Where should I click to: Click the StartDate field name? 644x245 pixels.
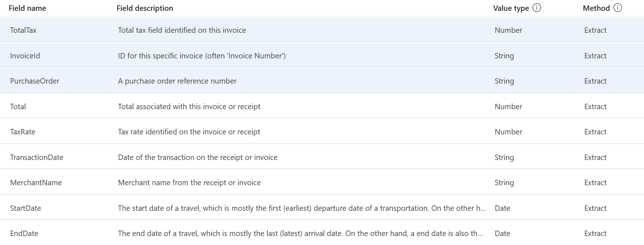click(x=26, y=208)
